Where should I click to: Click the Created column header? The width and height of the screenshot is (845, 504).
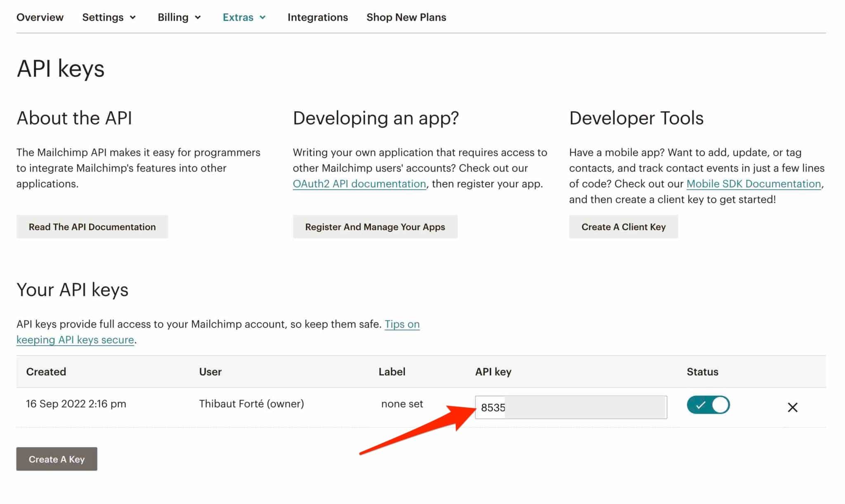tap(46, 372)
